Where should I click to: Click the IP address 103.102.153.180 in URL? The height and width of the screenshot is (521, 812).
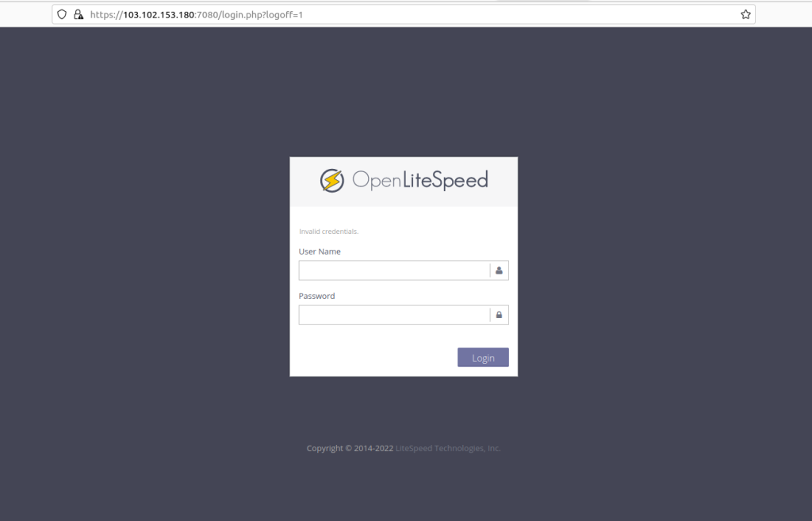159,14
